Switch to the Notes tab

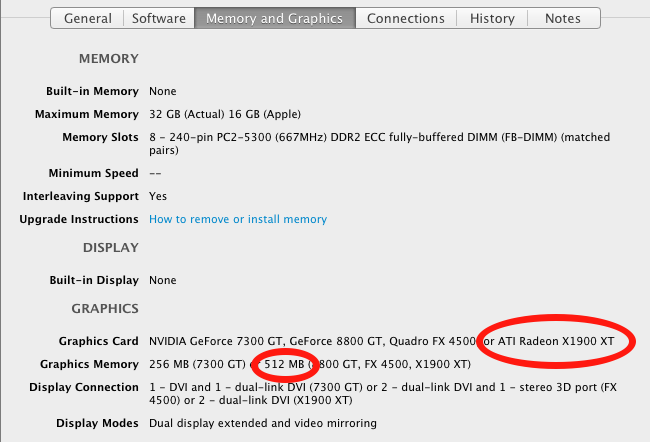coord(563,18)
